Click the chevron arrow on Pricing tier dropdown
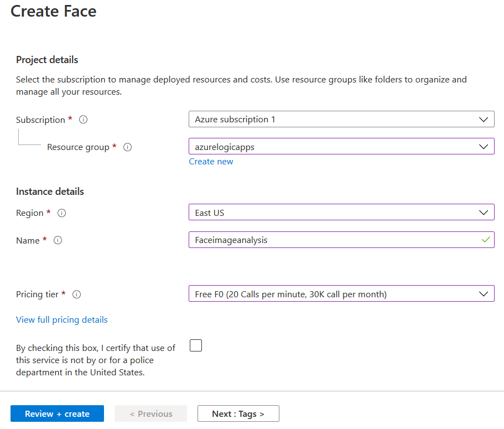The width and height of the screenshot is (504, 429). (x=484, y=294)
